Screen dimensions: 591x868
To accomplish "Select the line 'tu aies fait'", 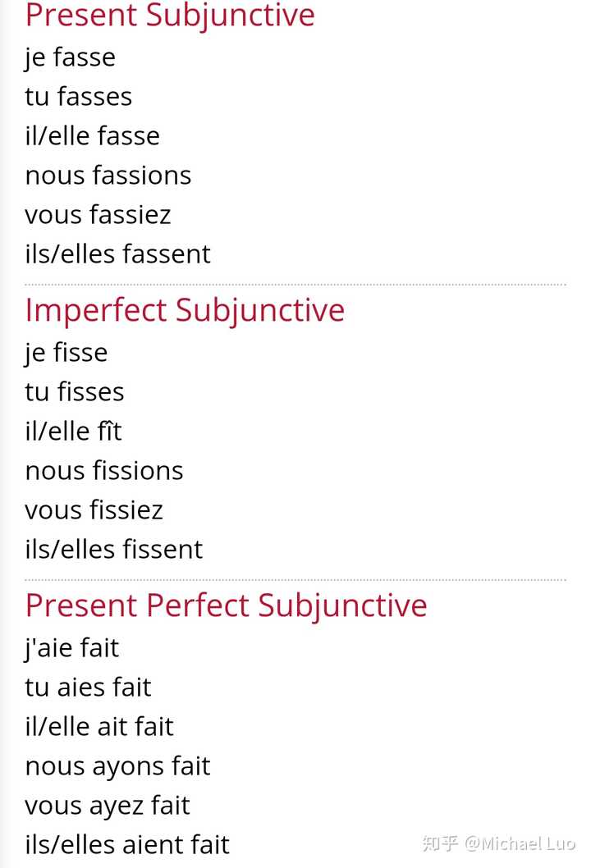I will [88, 688].
